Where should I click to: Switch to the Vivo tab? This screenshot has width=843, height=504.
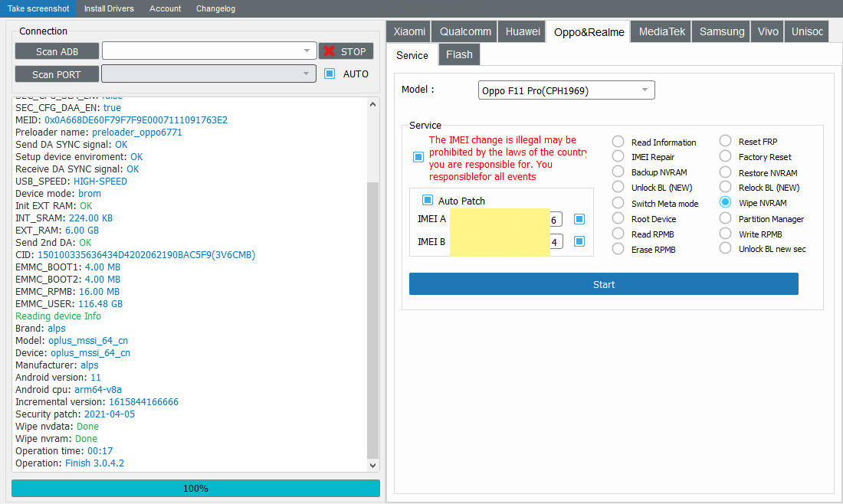point(768,31)
